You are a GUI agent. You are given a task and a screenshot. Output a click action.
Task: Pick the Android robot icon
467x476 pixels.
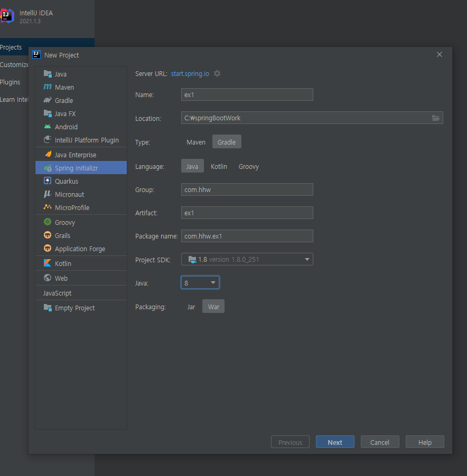coord(48,127)
